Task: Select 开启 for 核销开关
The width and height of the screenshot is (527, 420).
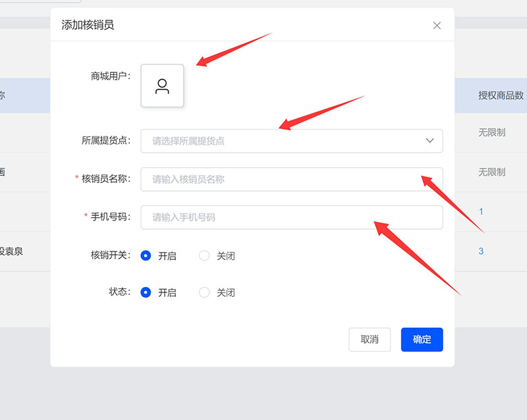Action: pyautogui.click(x=146, y=255)
